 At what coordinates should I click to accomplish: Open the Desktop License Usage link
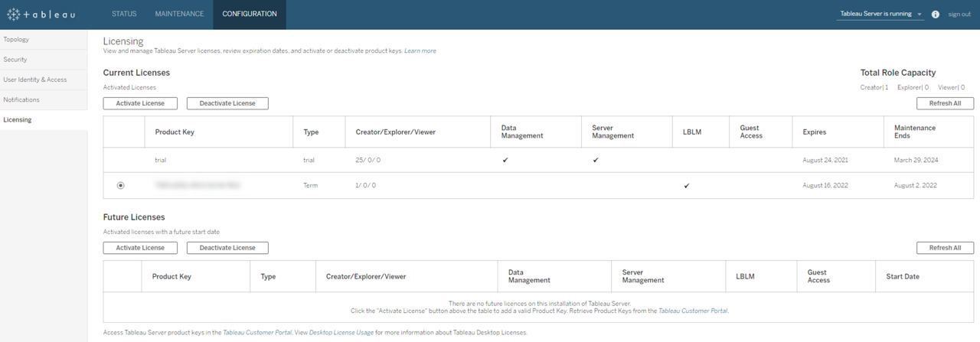point(341,333)
